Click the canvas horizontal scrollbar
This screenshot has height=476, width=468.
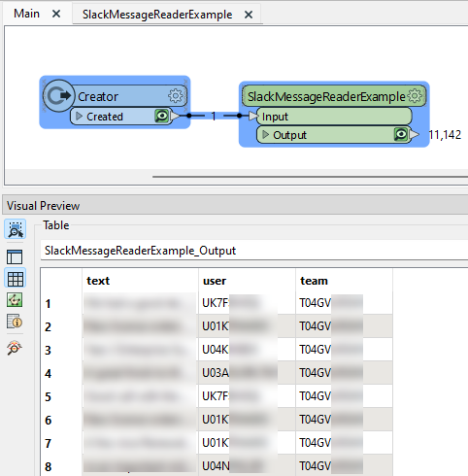tap(310, 177)
